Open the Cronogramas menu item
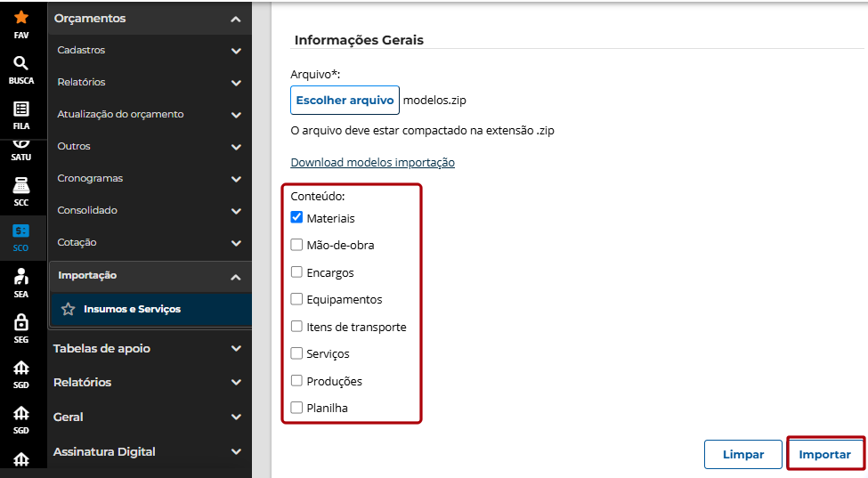868x478 pixels. pos(90,178)
